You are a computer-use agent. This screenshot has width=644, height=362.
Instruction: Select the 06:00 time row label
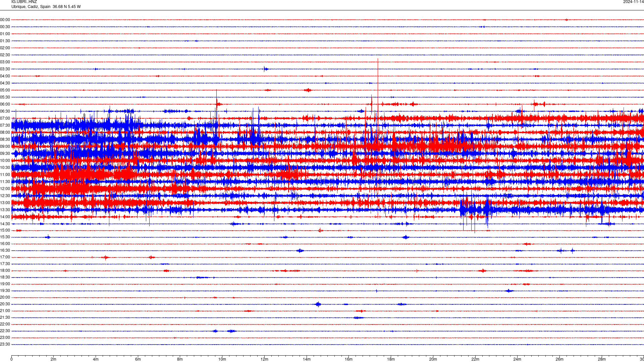click(x=5, y=104)
